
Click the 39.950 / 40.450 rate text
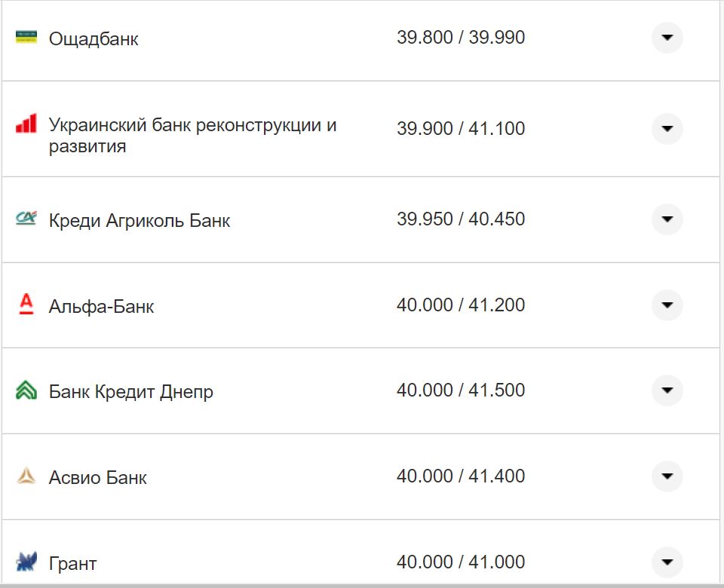[462, 219]
